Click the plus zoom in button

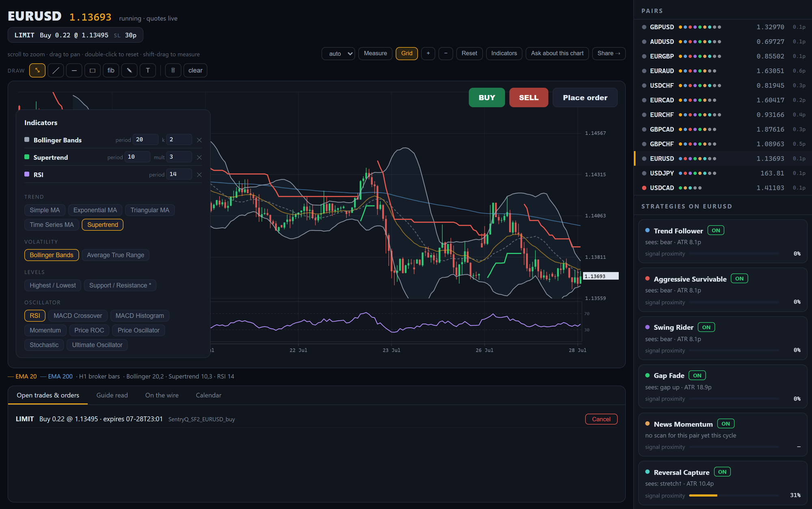click(428, 53)
